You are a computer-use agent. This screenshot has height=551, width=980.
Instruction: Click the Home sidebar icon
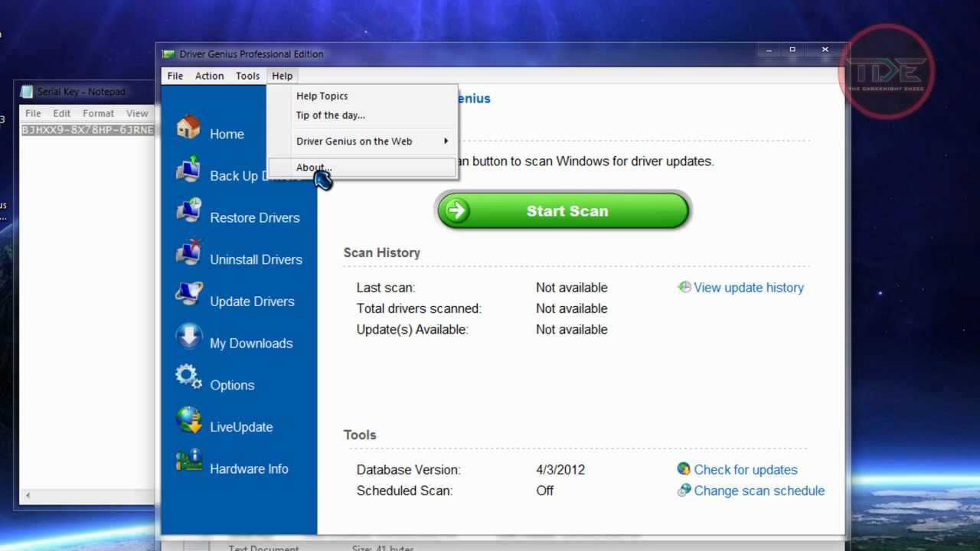click(x=188, y=127)
